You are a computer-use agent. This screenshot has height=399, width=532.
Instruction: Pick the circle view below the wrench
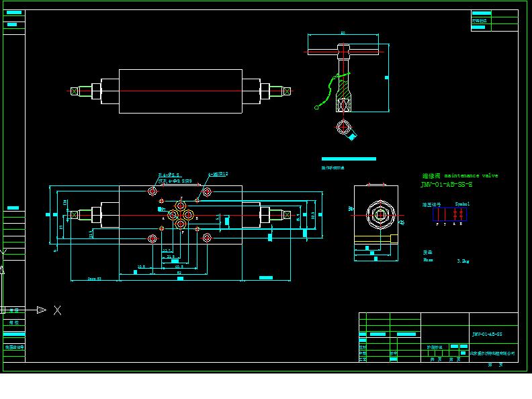click(343, 127)
